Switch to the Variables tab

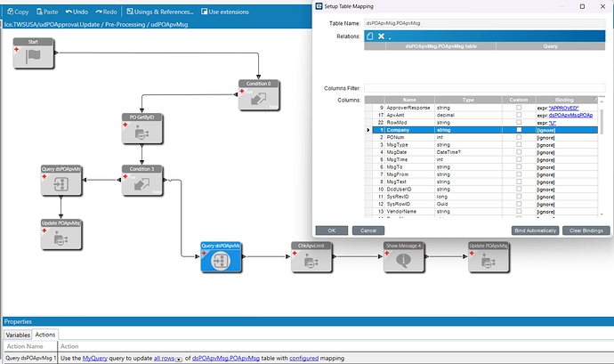tap(18, 335)
